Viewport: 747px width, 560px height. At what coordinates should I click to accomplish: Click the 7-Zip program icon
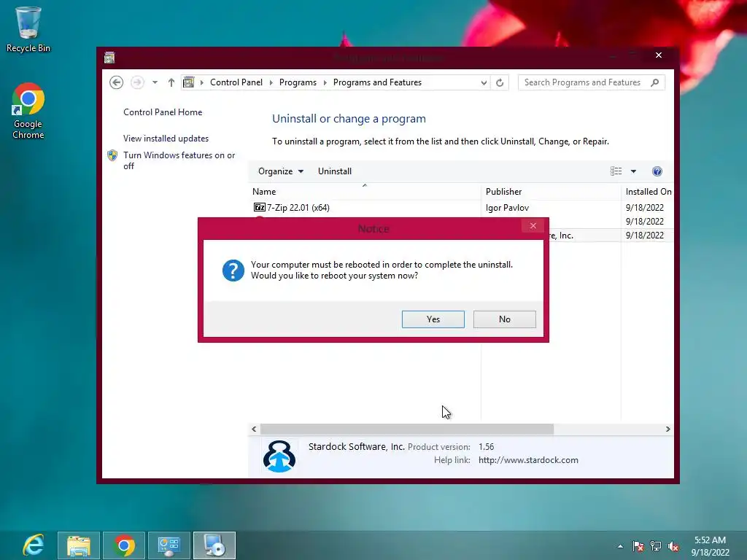click(x=259, y=207)
